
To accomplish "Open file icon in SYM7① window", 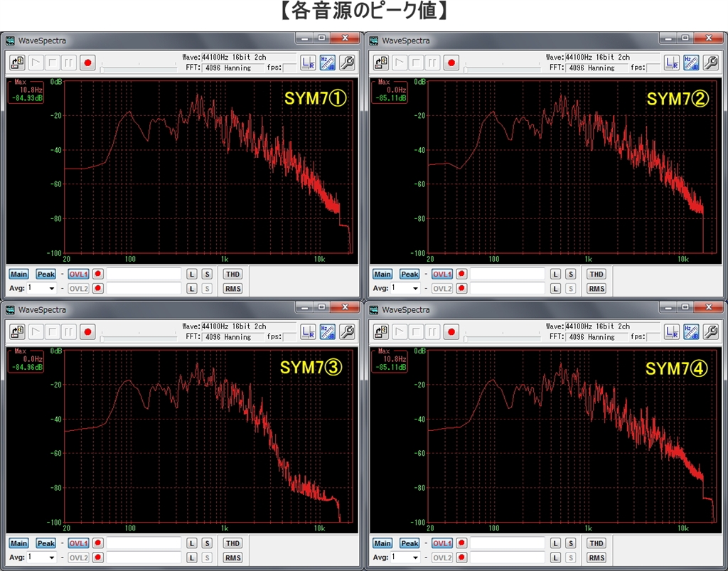I will [x=17, y=63].
